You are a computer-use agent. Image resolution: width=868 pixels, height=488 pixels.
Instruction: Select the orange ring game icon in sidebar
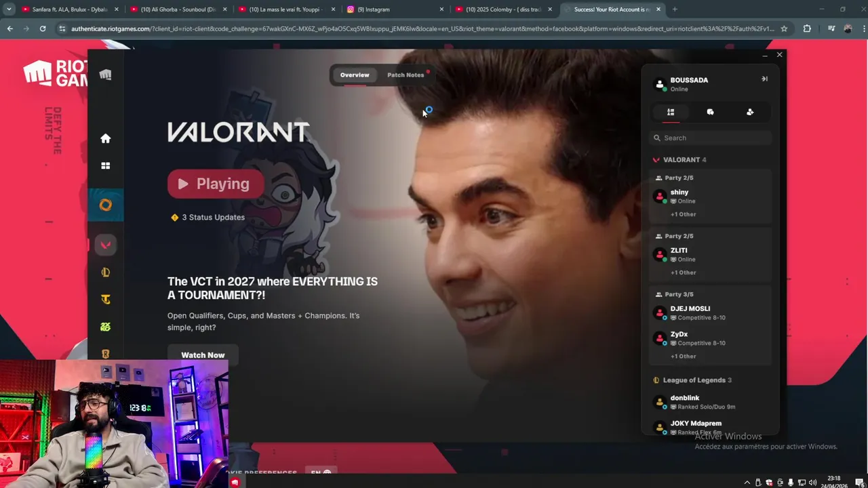pos(105,205)
